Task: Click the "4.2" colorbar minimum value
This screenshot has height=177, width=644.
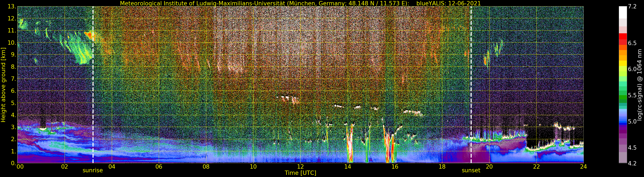Action: 632,163
